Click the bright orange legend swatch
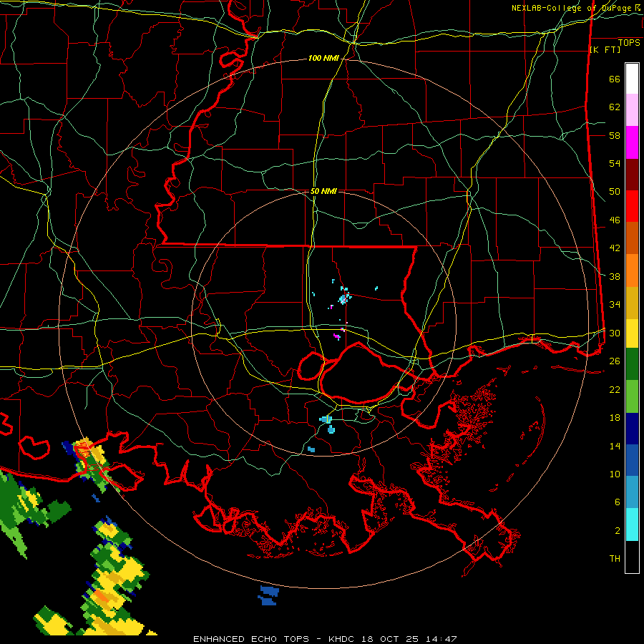 (632, 270)
